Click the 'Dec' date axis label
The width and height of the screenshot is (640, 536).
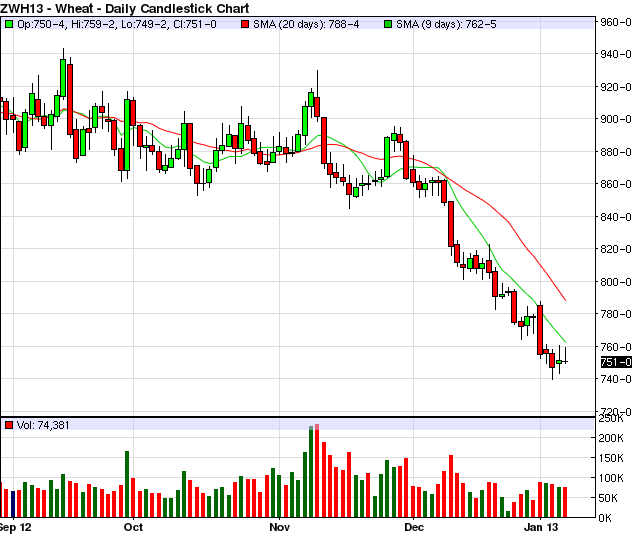[x=414, y=527]
